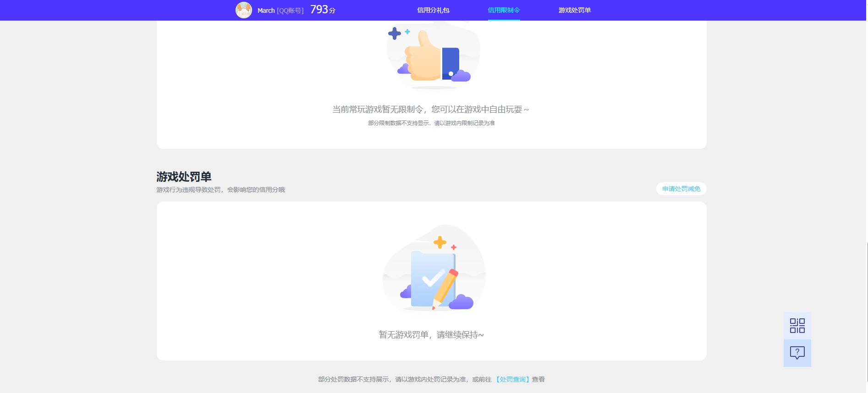The image size is (868, 393).
Task: Click the 申请处罚减免 button
Action: (681, 189)
